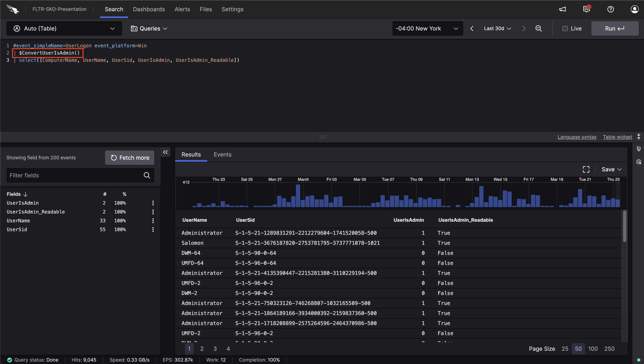Viewport: 644px width, 364px height.
Task: Click the search icon in Filter fields
Action: point(147,175)
